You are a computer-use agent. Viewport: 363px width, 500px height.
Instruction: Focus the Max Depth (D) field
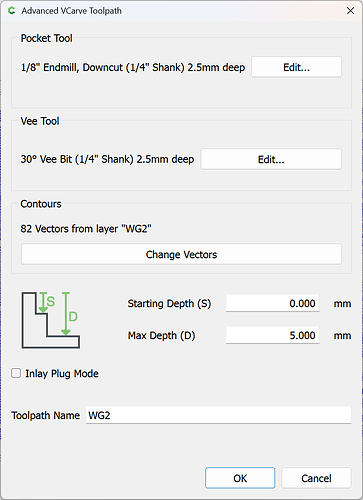[272, 335]
